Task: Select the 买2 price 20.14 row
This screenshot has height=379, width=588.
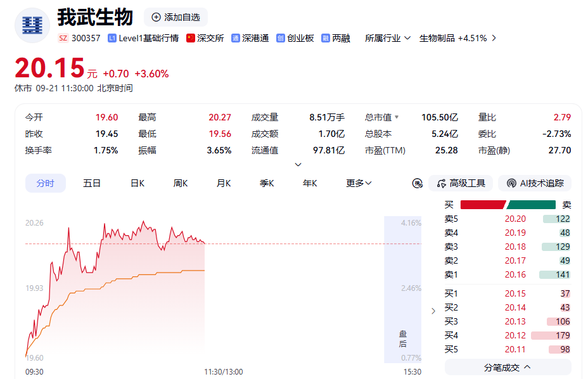Action: coord(508,307)
